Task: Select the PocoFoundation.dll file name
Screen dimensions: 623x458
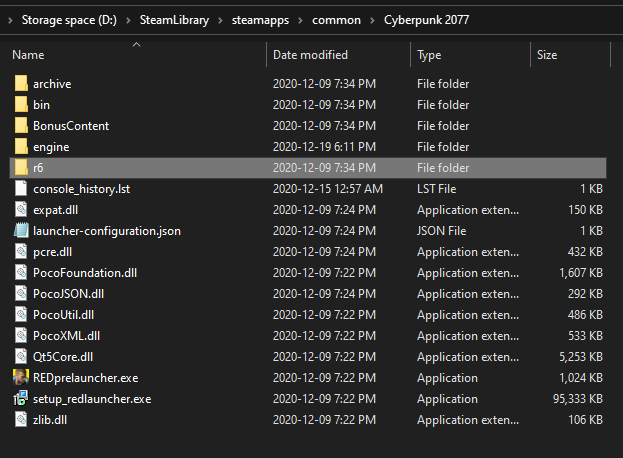Action: click(x=85, y=273)
